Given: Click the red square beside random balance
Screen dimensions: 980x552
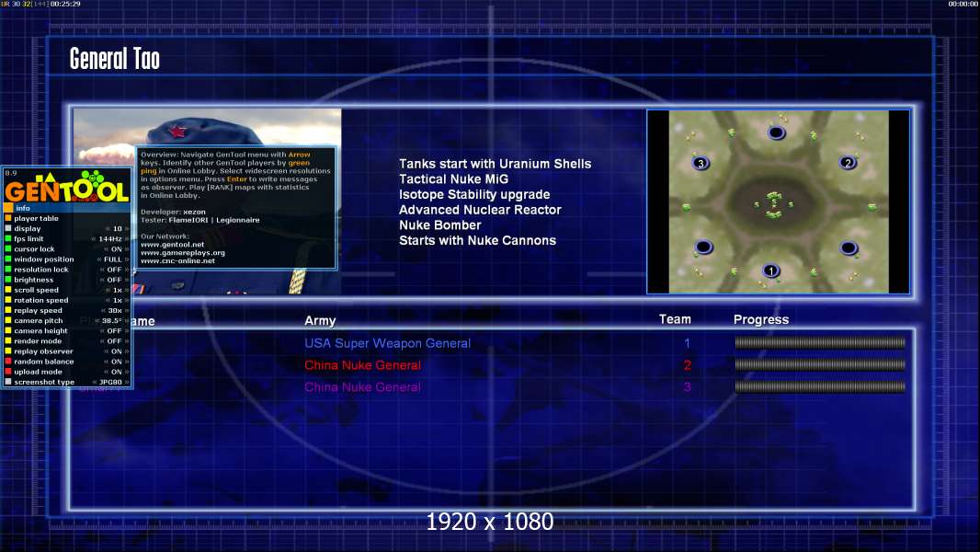Looking at the screenshot, I should [8, 362].
